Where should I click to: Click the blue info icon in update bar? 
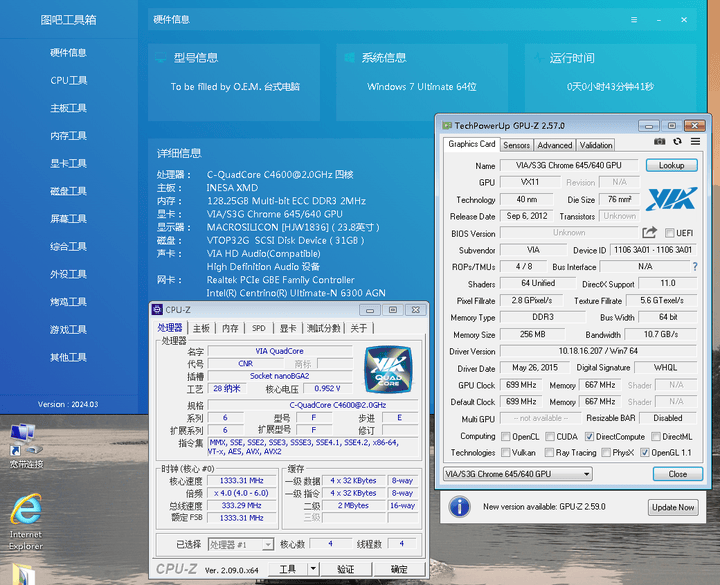coord(460,507)
